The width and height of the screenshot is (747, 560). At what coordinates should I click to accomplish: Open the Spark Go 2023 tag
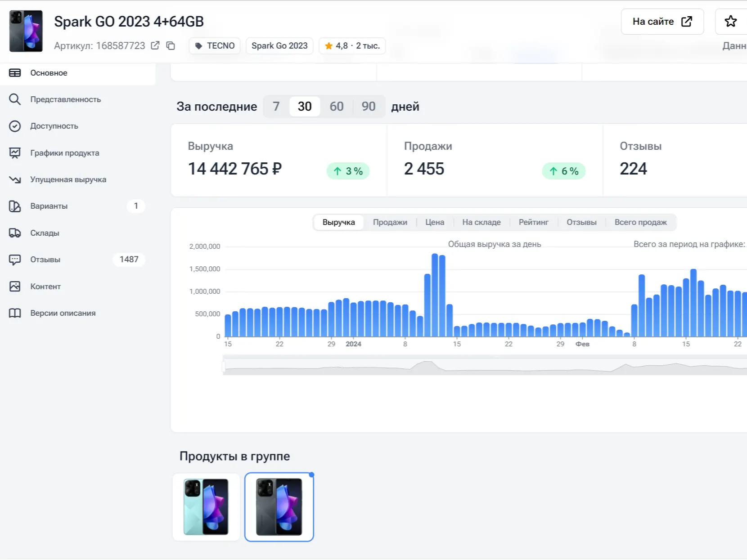coord(279,46)
